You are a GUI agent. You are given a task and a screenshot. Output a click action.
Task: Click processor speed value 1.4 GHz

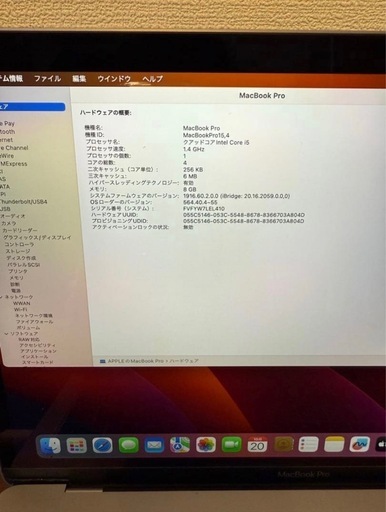194,149
